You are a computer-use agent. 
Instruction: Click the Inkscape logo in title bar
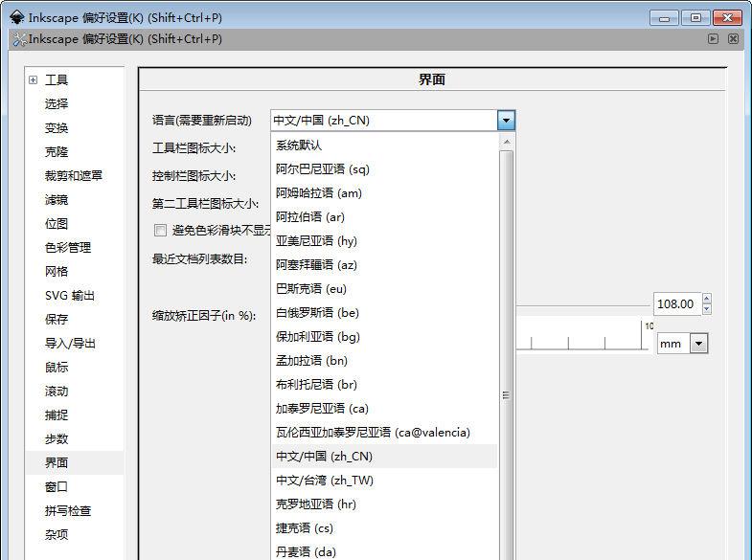coord(17,18)
